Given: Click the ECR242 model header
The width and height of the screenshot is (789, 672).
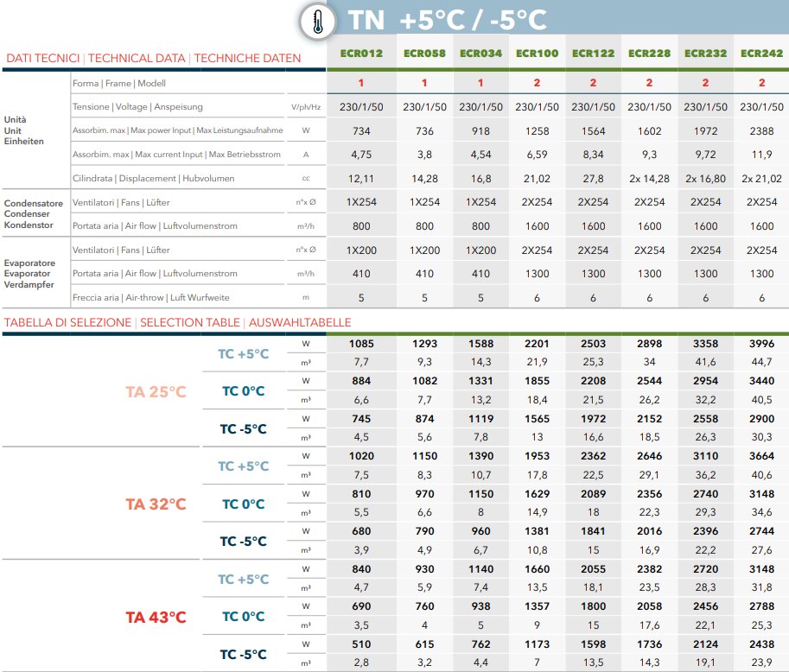Looking at the screenshot, I should tap(761, 54).
